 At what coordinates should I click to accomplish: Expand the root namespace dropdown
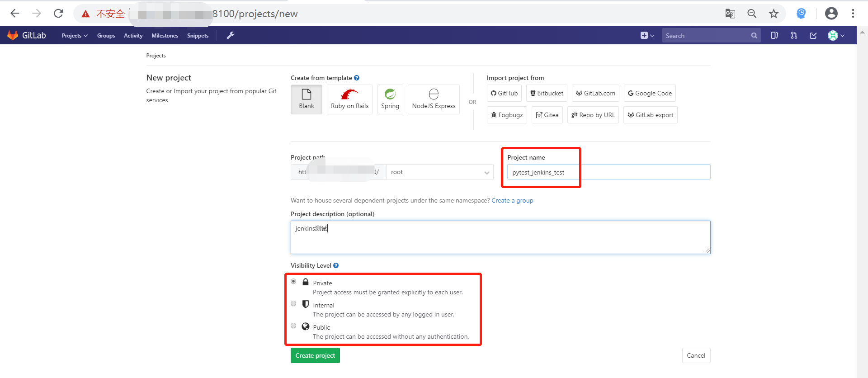(440, 172)
